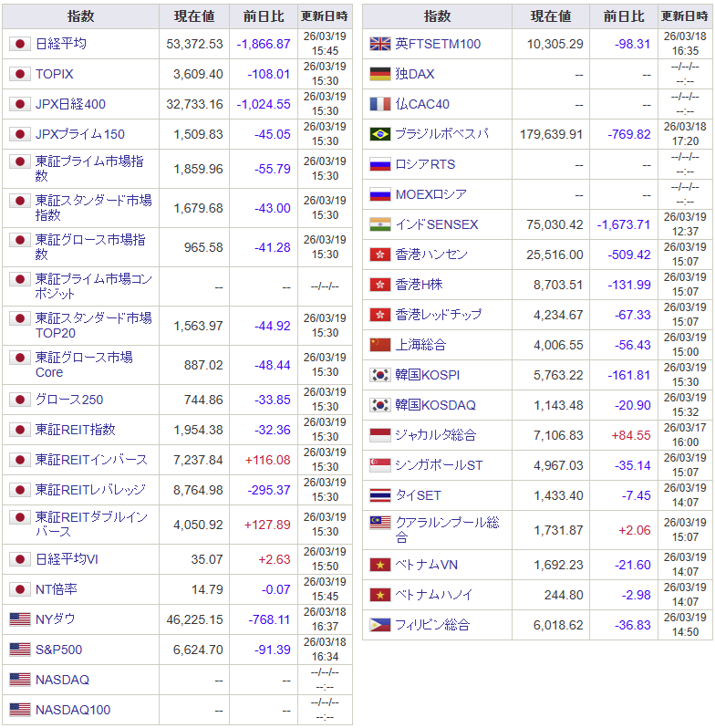Click the Philippines flag beside フィリピン総合
This screenshot has width=715, height=728.
point(380,625)
